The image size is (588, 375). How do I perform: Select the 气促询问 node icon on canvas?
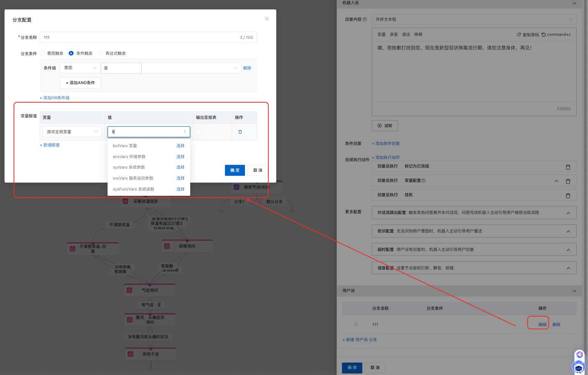click(129, 290)
